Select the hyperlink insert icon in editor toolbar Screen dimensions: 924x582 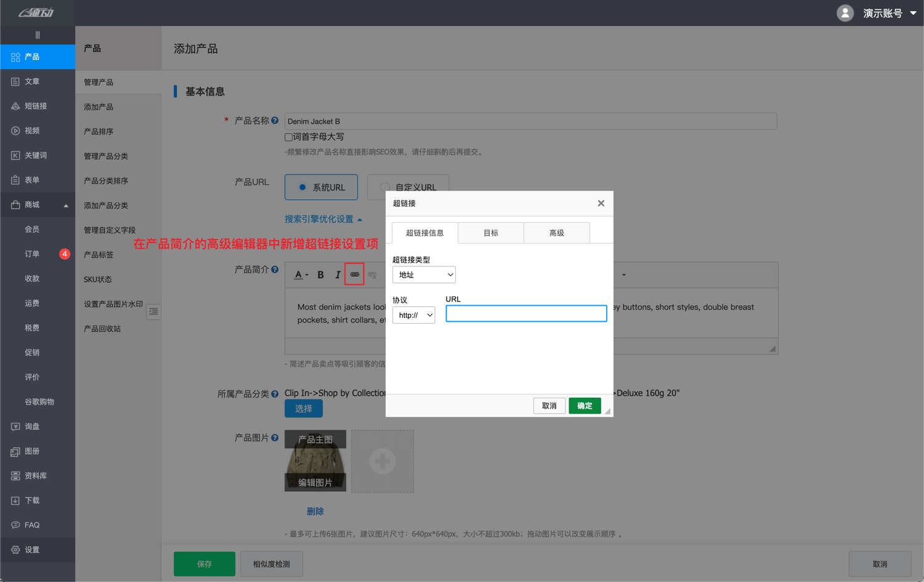coord(354,274)
